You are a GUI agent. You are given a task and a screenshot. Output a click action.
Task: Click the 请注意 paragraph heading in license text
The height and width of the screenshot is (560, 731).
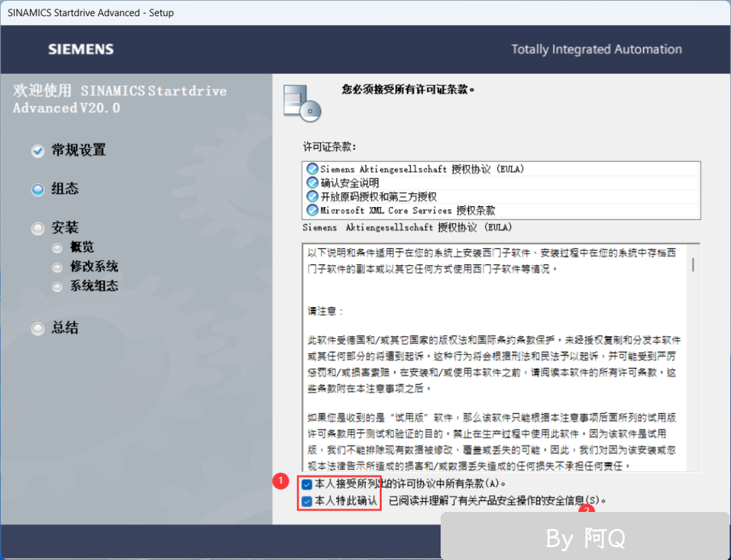click(326, 311)
